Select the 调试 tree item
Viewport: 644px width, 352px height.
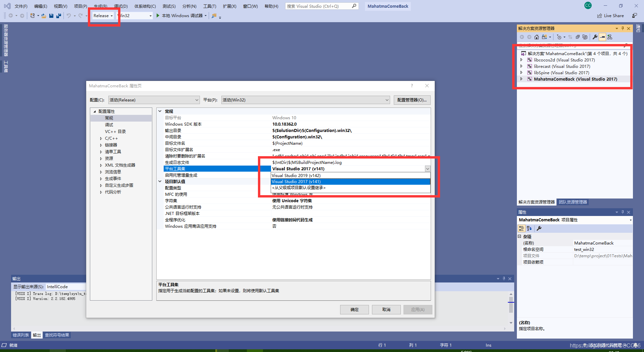pos(109,125)
